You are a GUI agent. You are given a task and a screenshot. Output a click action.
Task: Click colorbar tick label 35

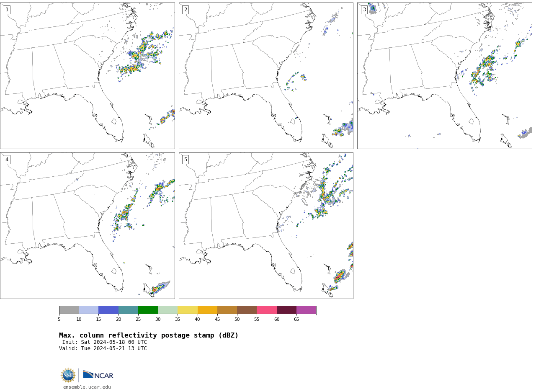[178, 319]
